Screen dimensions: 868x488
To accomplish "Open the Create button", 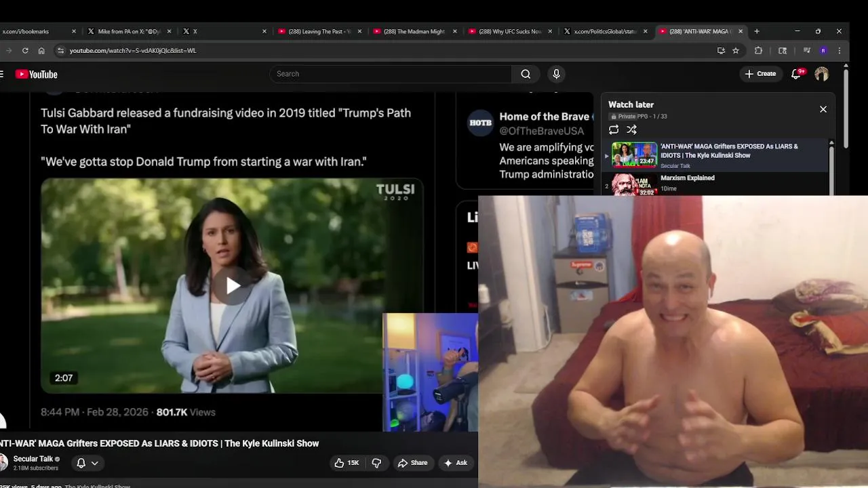I will 760,74.
